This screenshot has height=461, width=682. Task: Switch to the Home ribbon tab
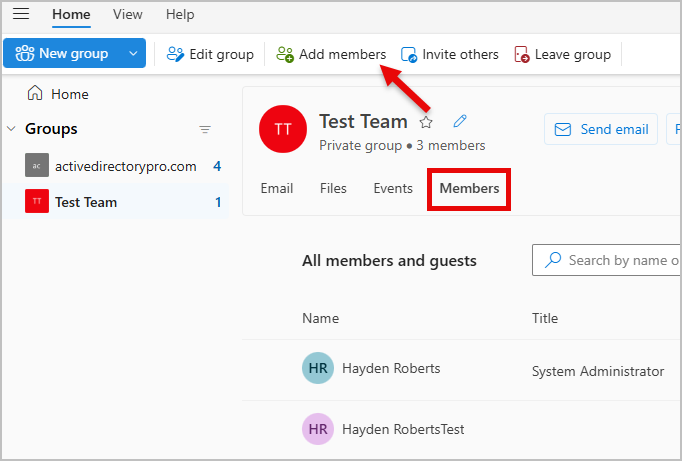pyautogui.click(x=71, y=14)
